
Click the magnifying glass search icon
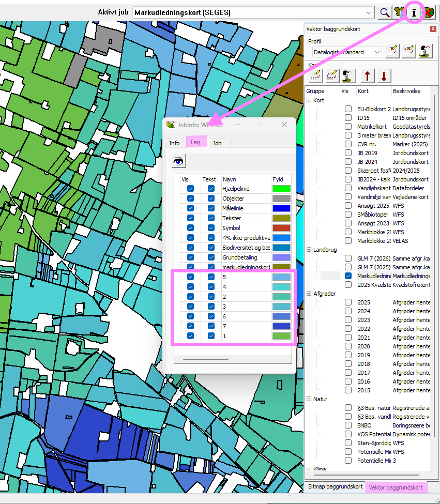[385, 12]
